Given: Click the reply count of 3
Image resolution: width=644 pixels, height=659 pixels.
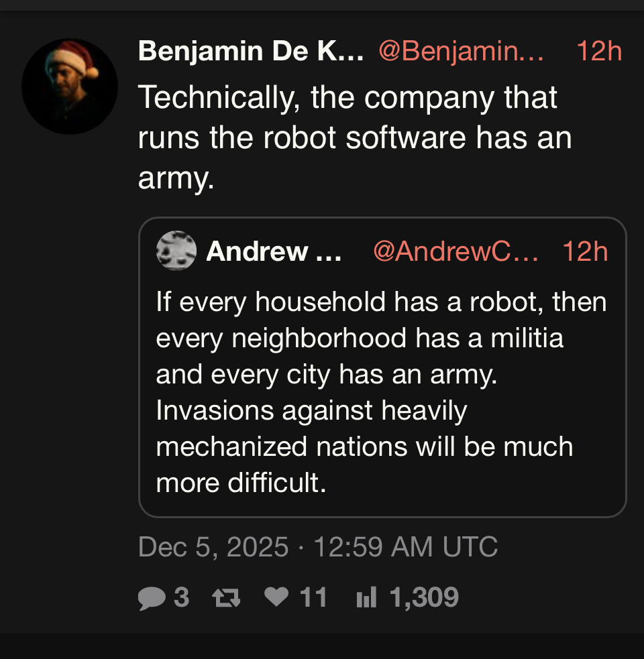Looking at the screenshot, I should 181,597.
